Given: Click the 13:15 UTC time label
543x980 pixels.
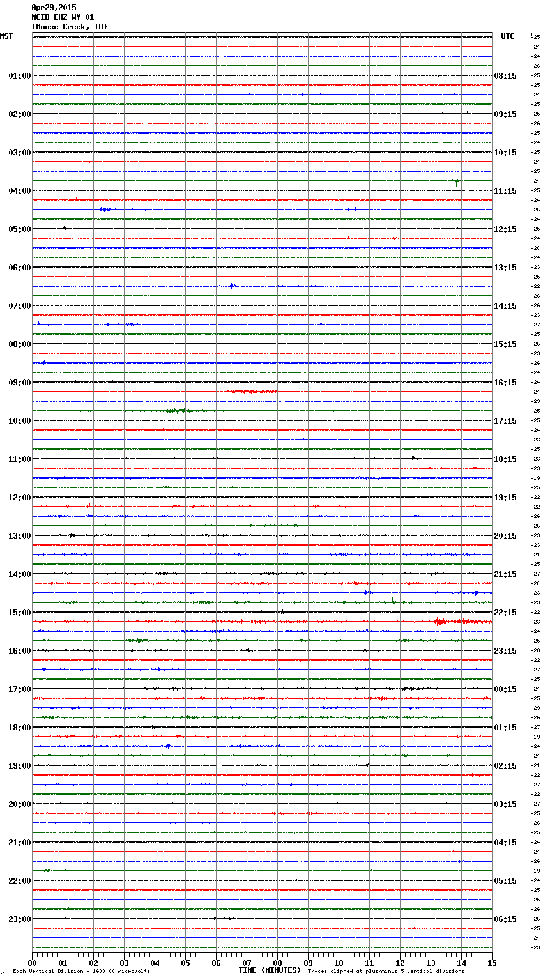Looking at the screenshot, I should 505,268.
